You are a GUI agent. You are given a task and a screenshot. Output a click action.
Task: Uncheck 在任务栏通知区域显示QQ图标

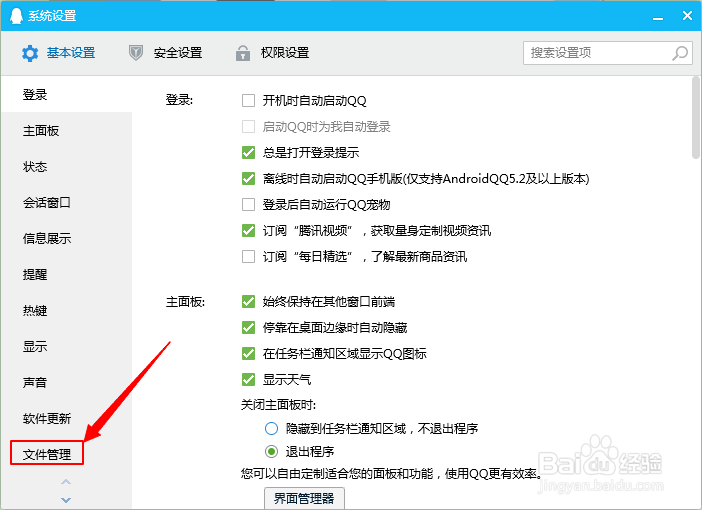(248, 353)
